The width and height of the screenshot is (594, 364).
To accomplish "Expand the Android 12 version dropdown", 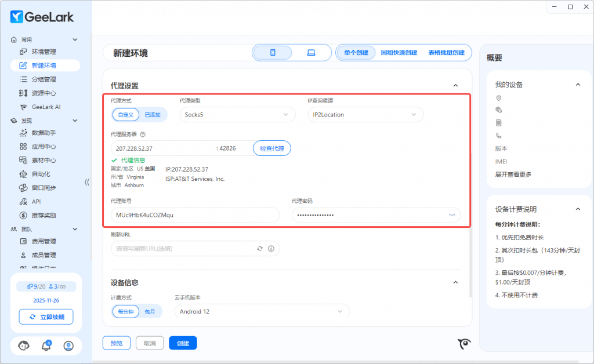I will coord(262,311).
